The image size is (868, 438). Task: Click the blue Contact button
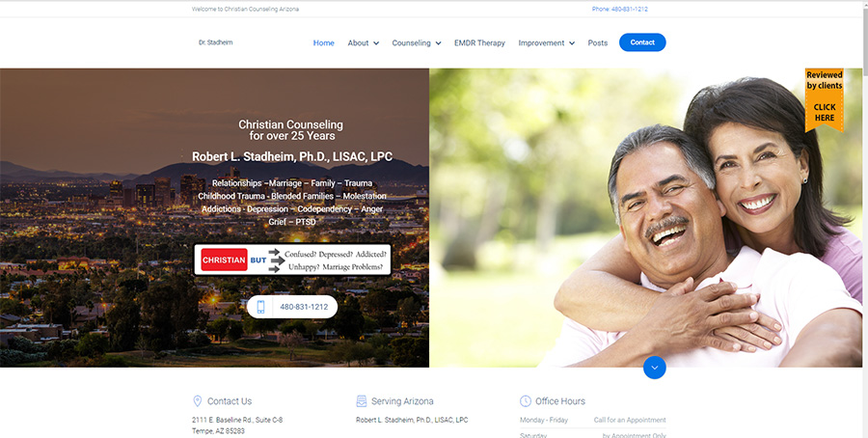point(642,42)
